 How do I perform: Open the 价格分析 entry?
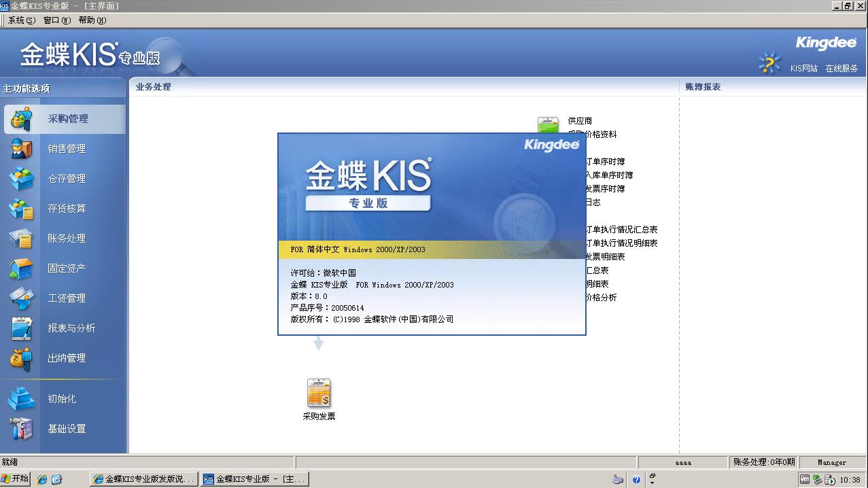[x=602, y=298]
